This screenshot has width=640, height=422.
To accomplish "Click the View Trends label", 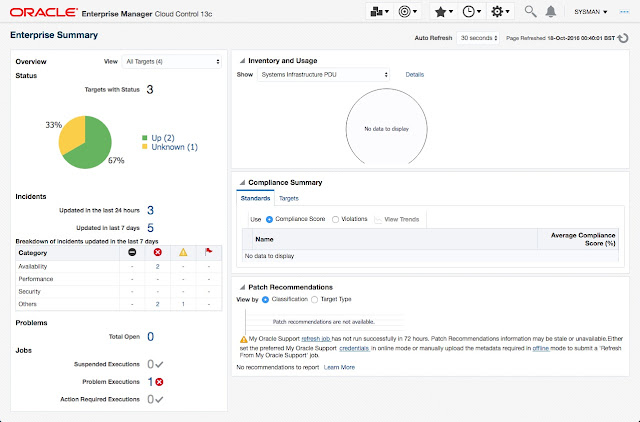I will [402, 220].
